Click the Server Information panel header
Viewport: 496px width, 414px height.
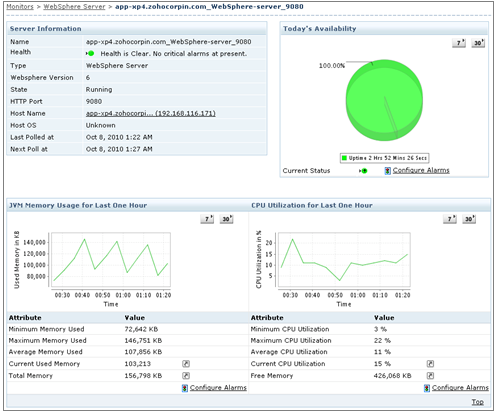tap(137, 29)
